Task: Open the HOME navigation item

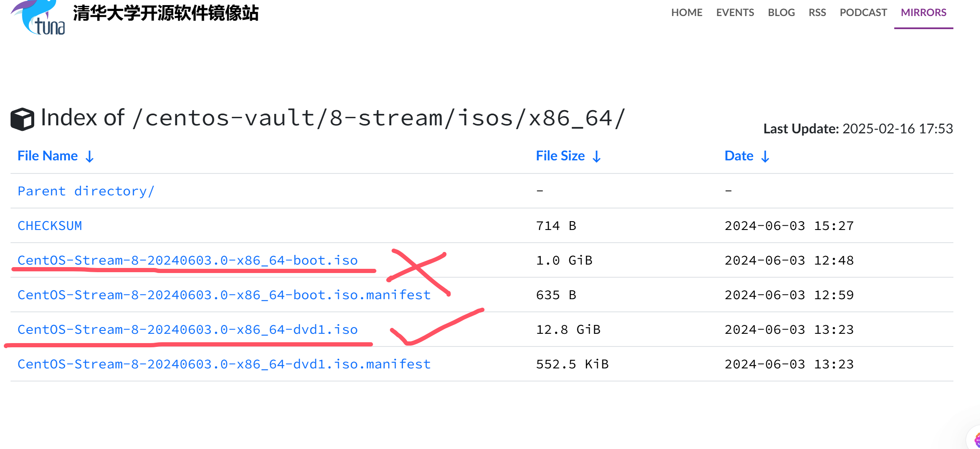Action: (686, 13)
